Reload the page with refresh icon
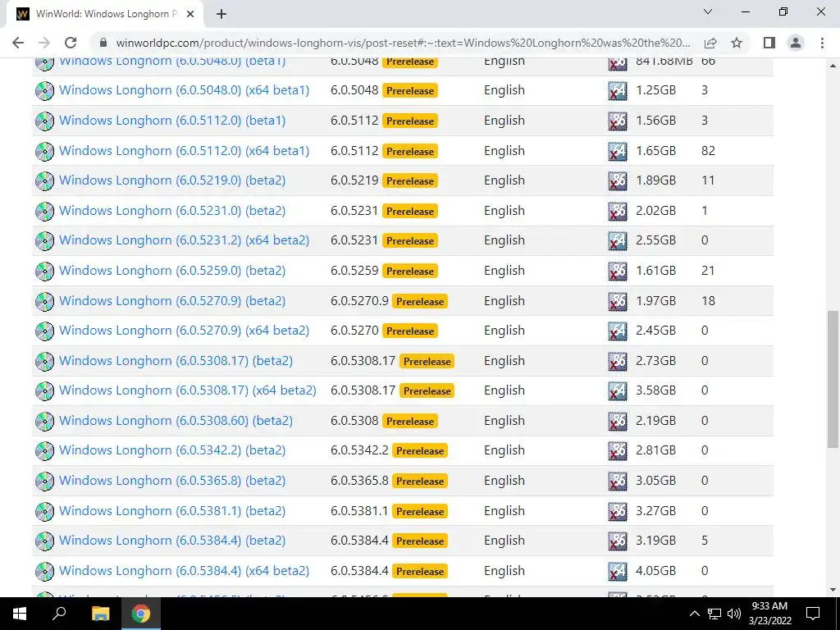Screen dimensions: 840x630 [x=71, y=43]
